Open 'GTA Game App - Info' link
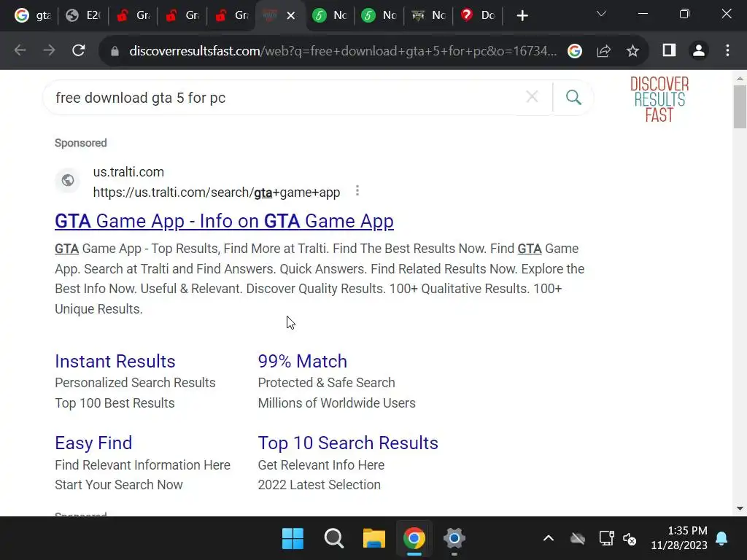This screenshot has height=560, width=747. [224, 221]
